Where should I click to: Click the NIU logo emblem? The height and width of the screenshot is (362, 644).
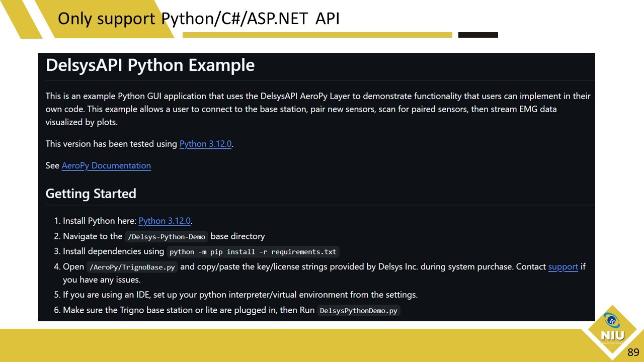(612, 329)
